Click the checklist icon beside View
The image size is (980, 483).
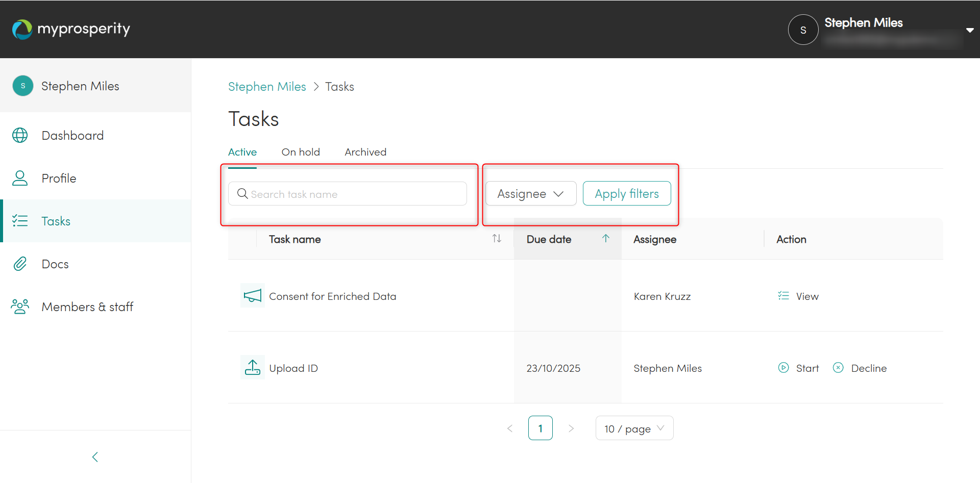[783, 296]
